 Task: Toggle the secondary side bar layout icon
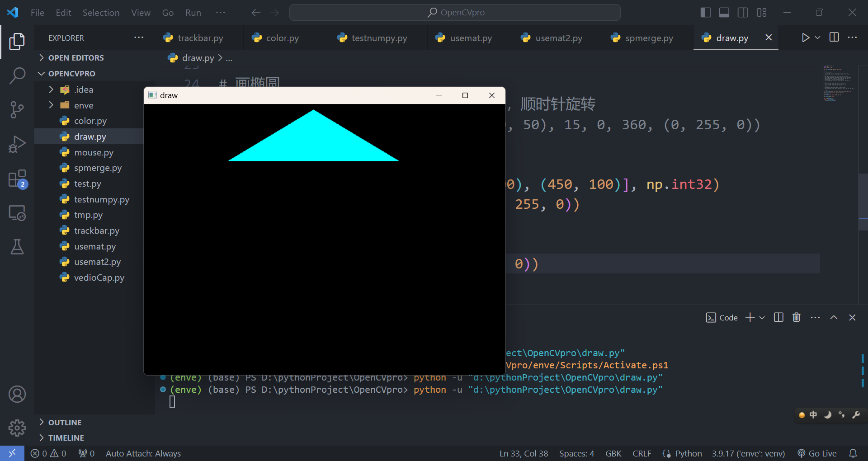click(x=742, y=13)
